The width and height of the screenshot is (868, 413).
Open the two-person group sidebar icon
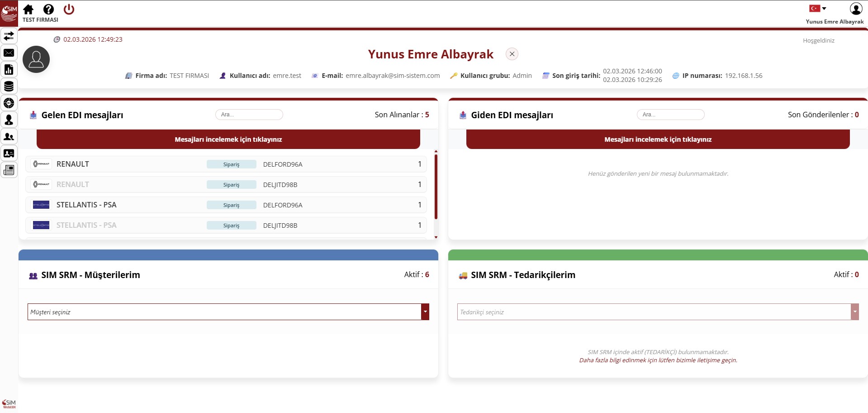pos(9,137)
